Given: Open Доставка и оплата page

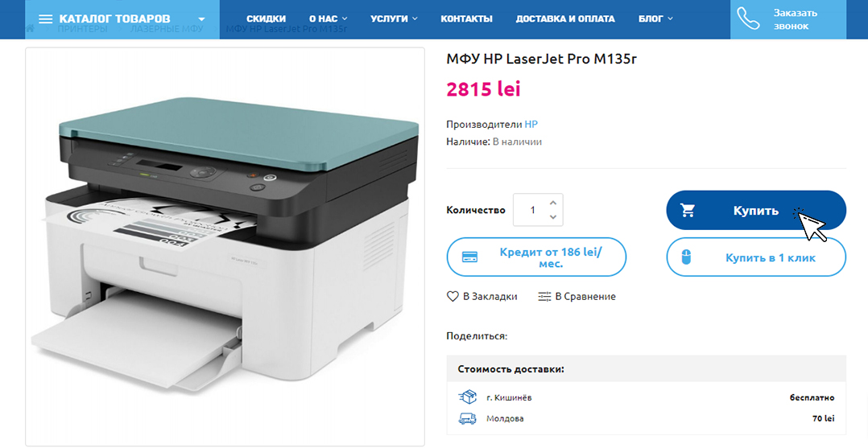Looking at the screenshot, I should point(565,18).
